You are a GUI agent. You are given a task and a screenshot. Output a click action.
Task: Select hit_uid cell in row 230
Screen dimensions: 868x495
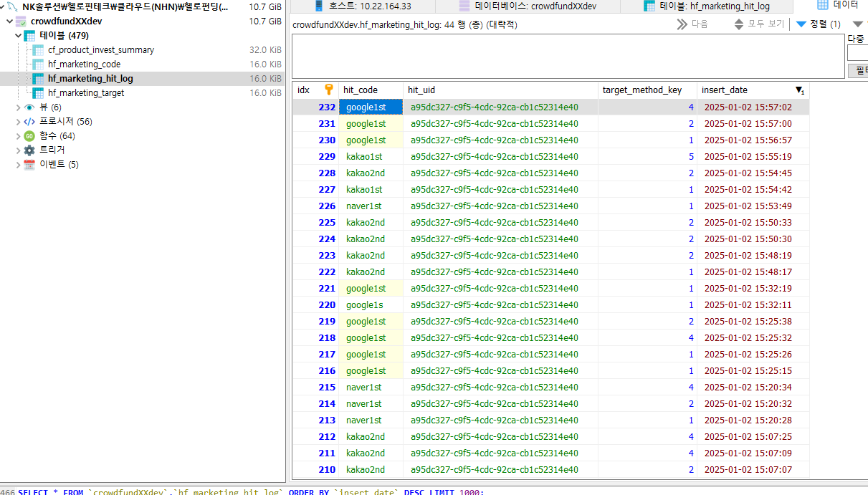pos(500,140)
